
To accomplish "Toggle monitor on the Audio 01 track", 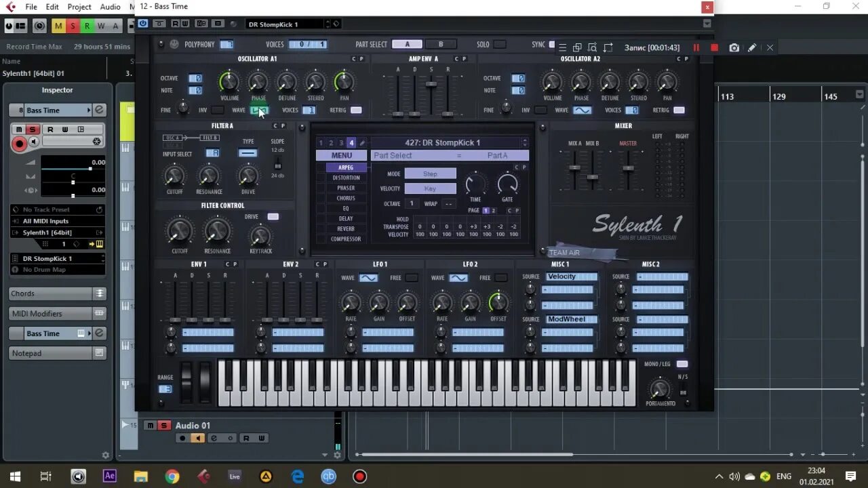I will 197,439.
